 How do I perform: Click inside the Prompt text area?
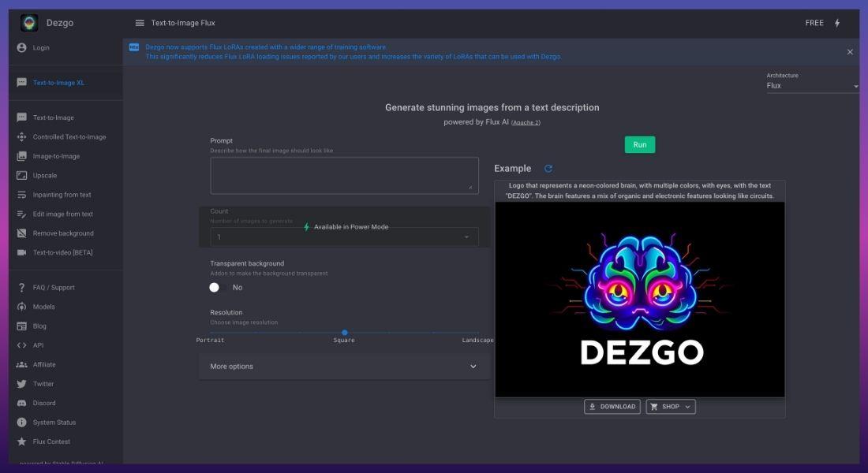(344, 175)
